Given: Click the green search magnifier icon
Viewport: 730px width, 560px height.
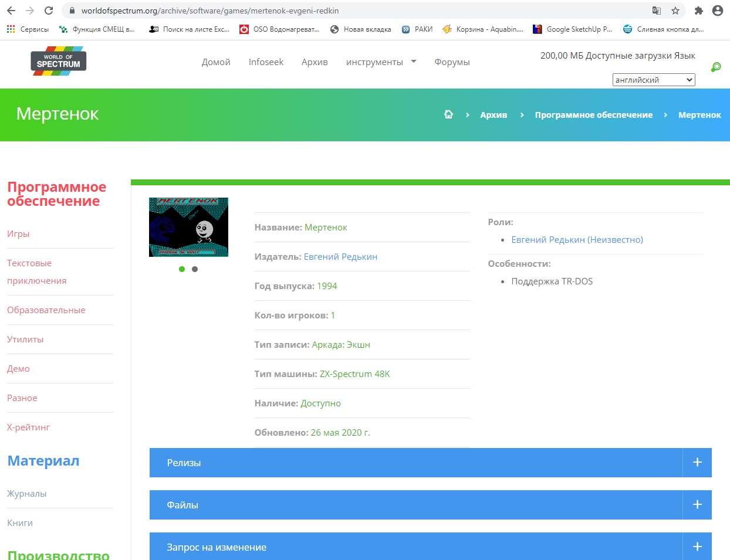Looking at the screenshot, I should click(716, 67).
